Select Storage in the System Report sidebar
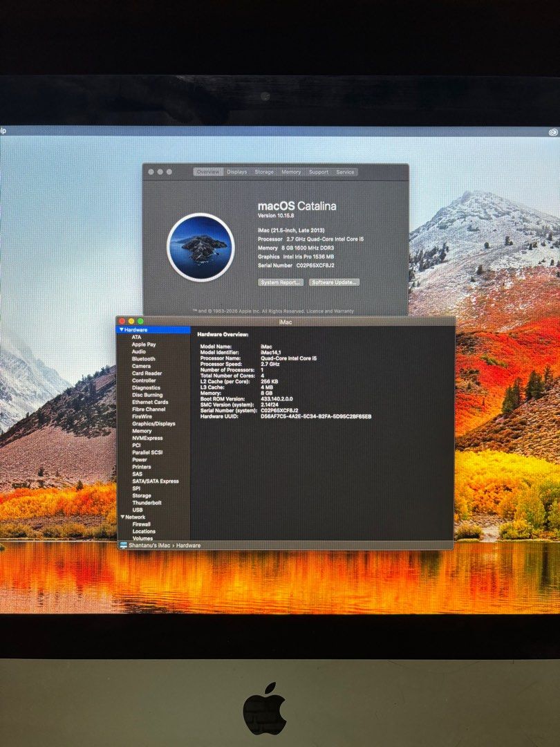The height and width of the screenshot is (747, 560). [142, 495]
